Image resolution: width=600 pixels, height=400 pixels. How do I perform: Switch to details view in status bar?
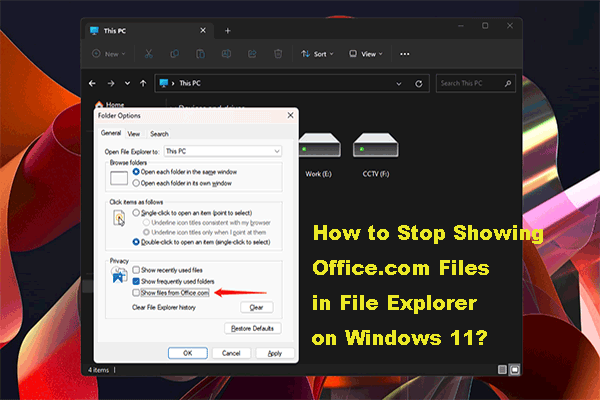click(502, 369)
